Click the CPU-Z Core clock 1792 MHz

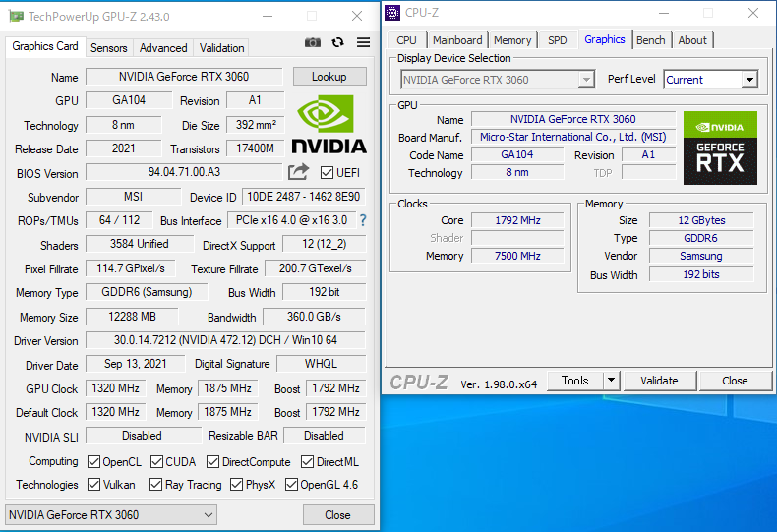(517, 220)
